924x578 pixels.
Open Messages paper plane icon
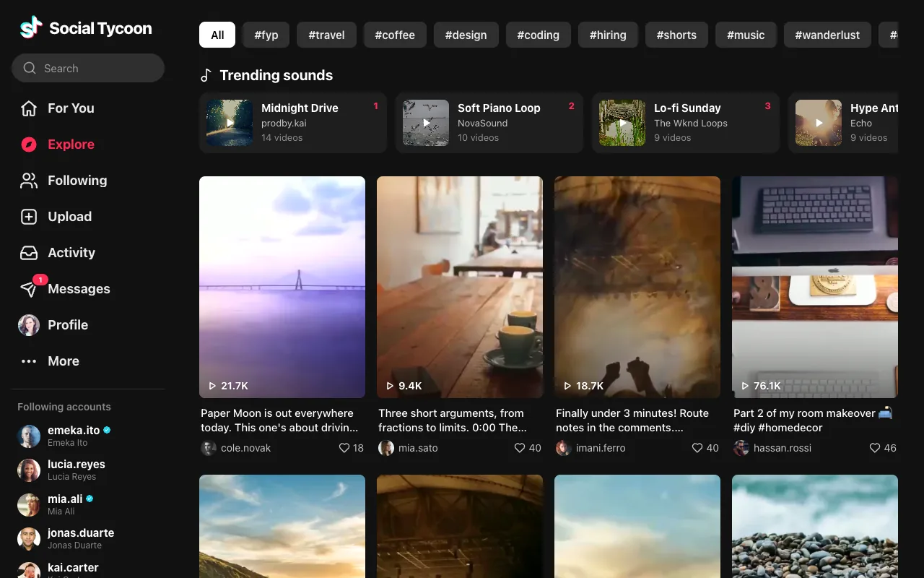click(x=29, y=290)
